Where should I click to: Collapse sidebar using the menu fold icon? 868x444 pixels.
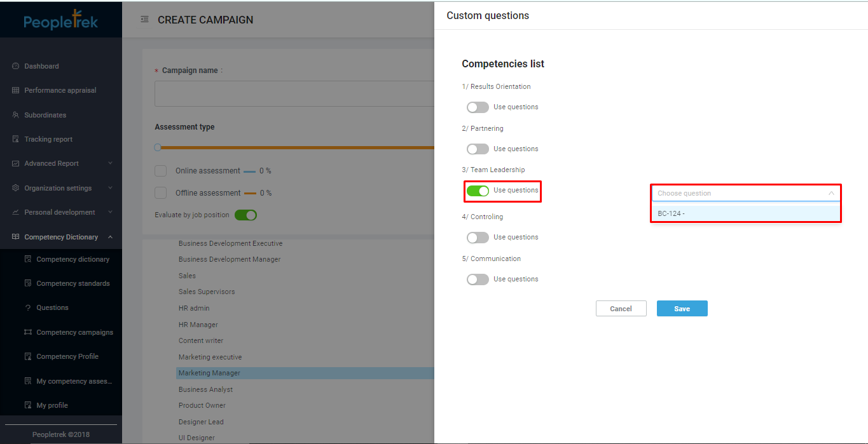[144, 20]
